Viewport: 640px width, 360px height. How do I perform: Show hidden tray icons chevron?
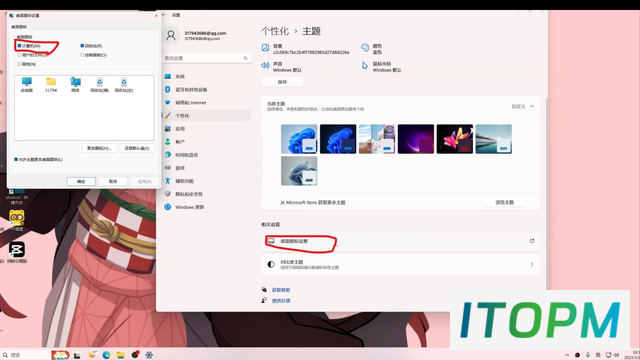(x=567, y=355)
